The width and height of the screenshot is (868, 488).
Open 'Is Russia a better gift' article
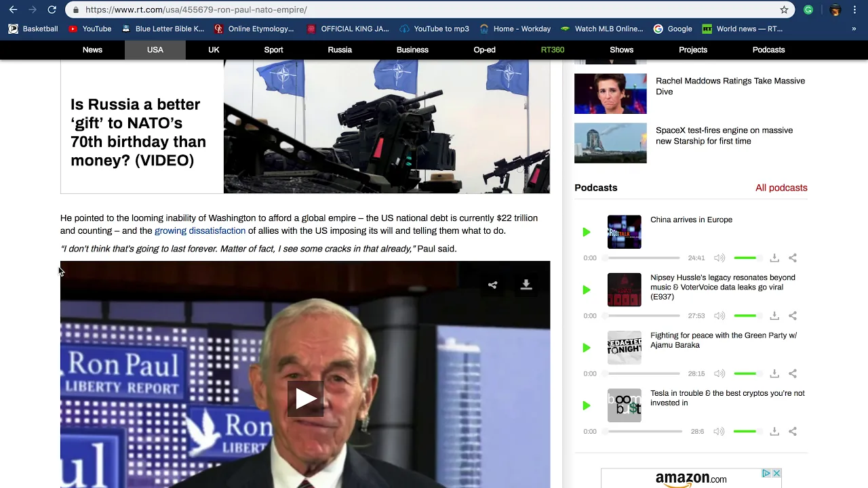tap(138, 132)
